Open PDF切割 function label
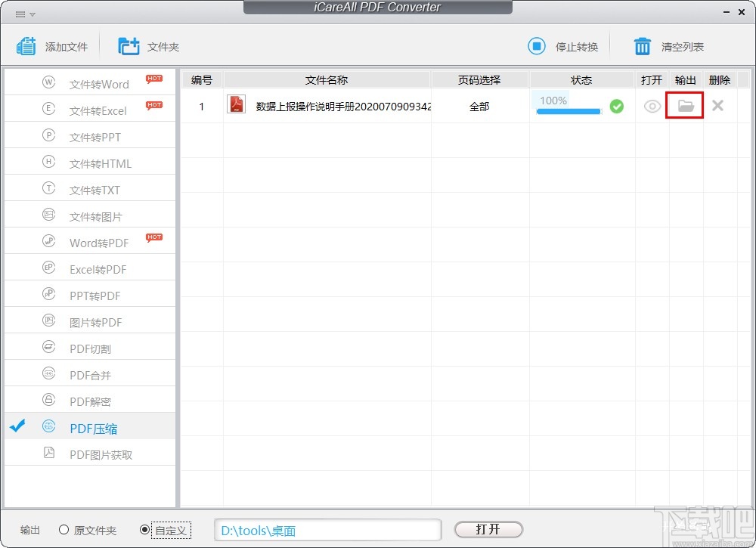This screenshot has height=548, width=756. click(x=90, y=349)
